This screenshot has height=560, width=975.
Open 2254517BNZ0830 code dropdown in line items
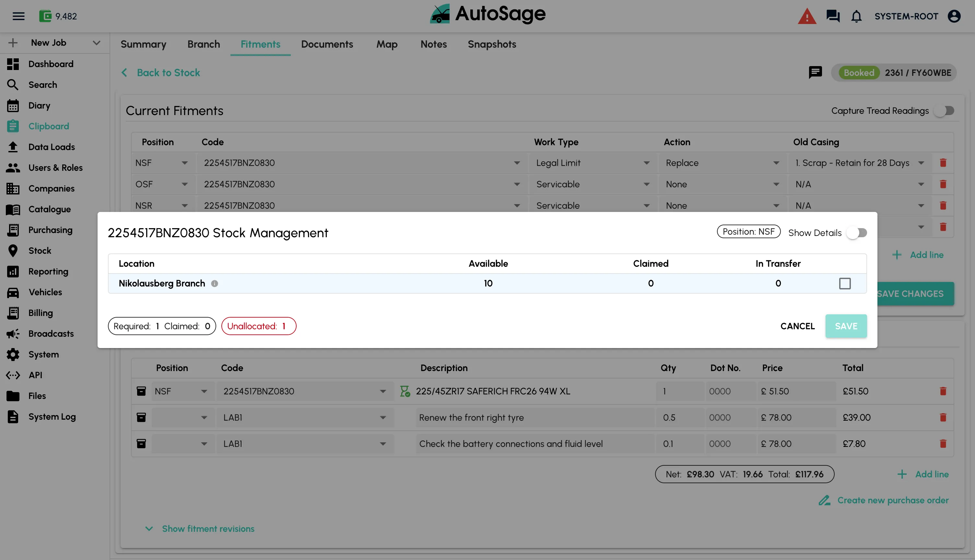(305, 391)
